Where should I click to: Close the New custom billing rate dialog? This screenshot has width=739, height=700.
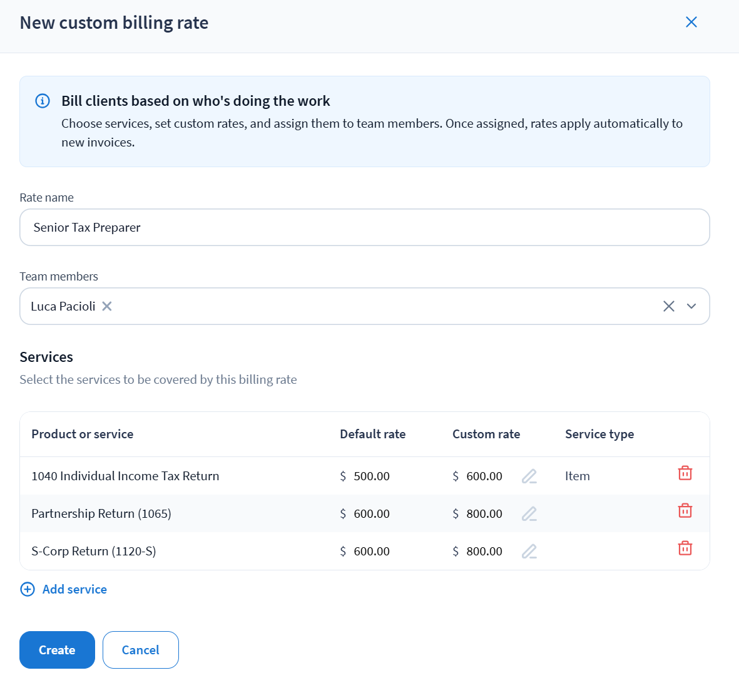coord(691,23)
